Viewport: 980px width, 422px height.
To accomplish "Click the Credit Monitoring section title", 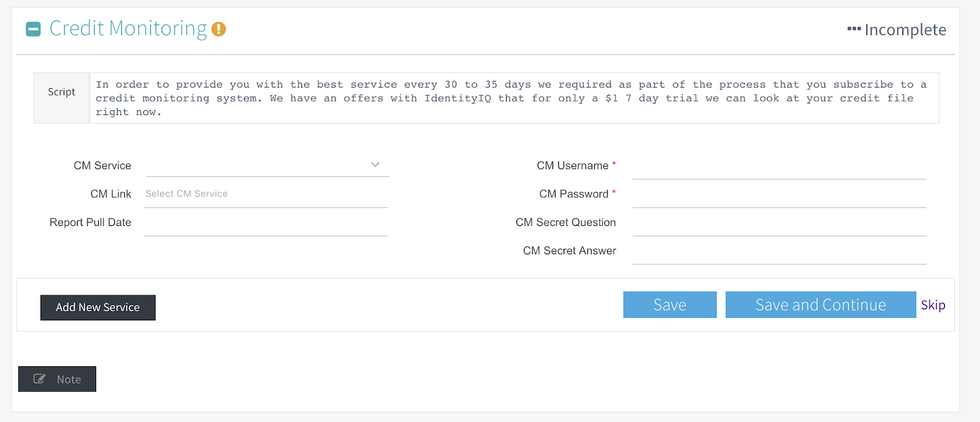I will tap(128, 29).
